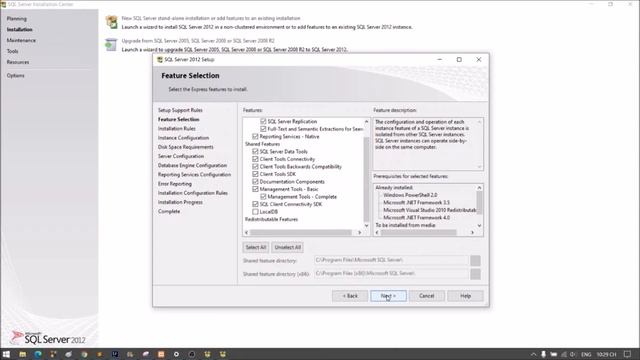Uncheck Client Tools Connectivity
Screen dimensions: 640x360
click(x=255, y=159)
